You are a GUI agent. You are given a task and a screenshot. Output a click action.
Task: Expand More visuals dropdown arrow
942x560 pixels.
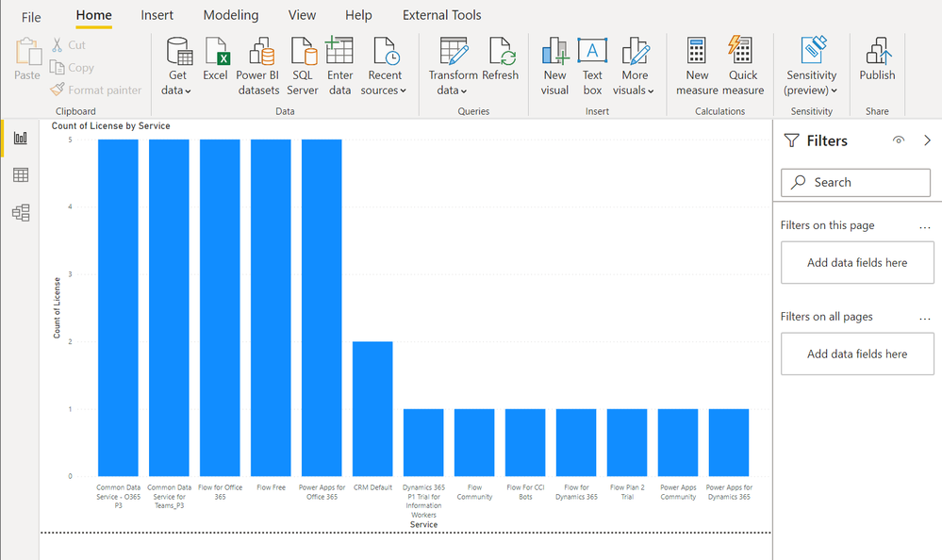[x=651, y=91]
